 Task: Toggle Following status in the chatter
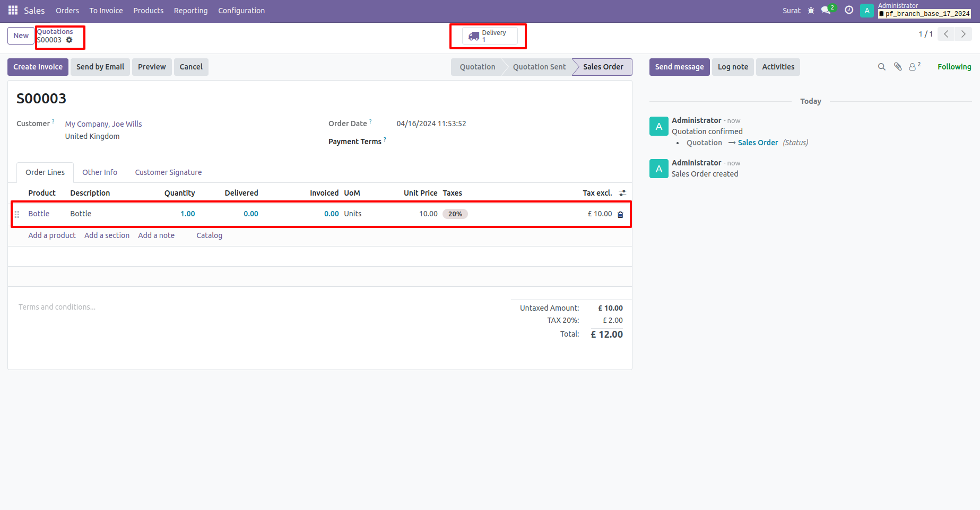pyautogui.click(x=954, y=67)
